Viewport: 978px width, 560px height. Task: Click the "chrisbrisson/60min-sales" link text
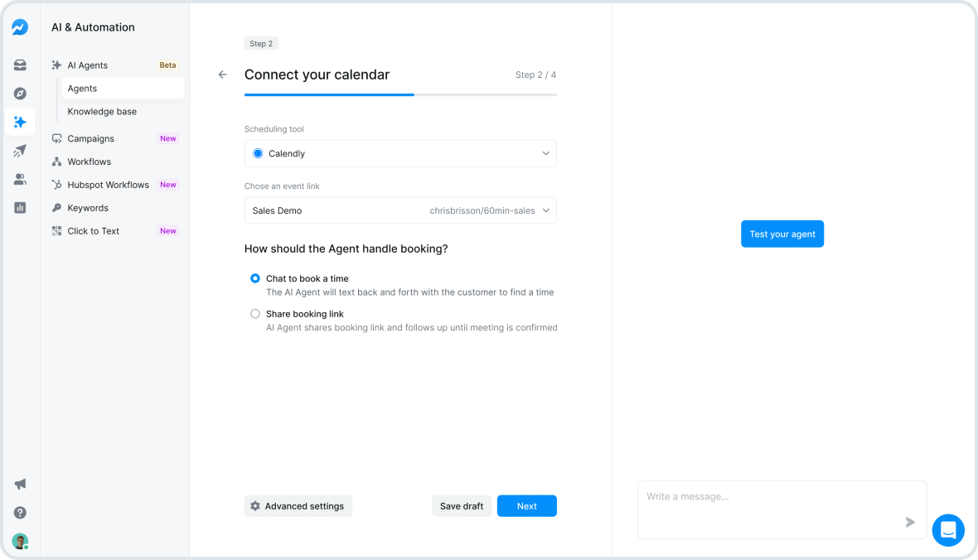[x=482, y=210]
